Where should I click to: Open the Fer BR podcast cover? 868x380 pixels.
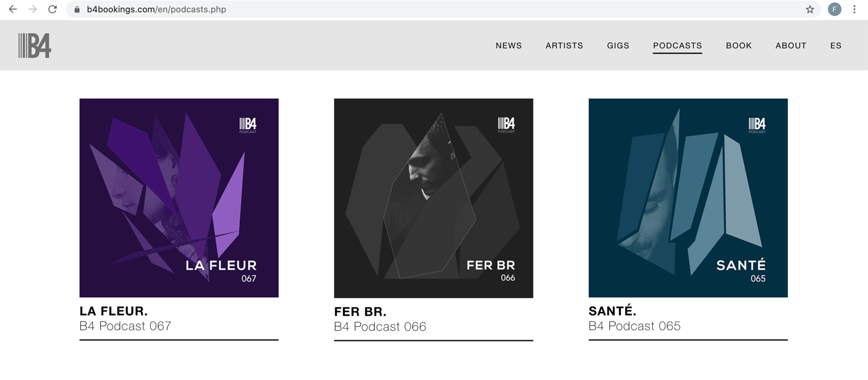click(433, 198)
